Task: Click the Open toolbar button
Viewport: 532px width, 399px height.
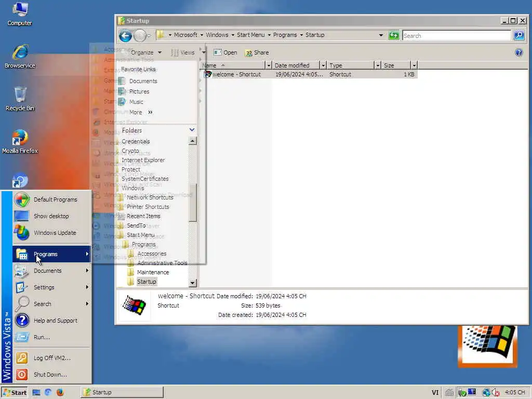Action: click(225, 52)
